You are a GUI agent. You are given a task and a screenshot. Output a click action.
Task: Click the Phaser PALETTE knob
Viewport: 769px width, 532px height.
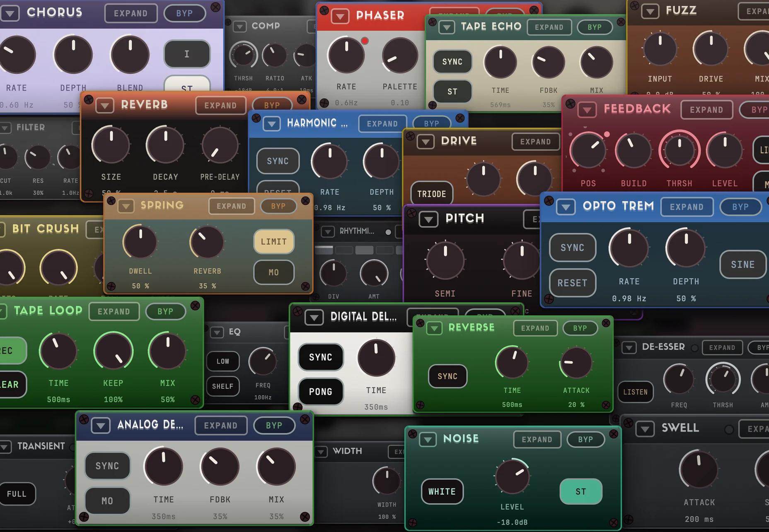[400, 55]
